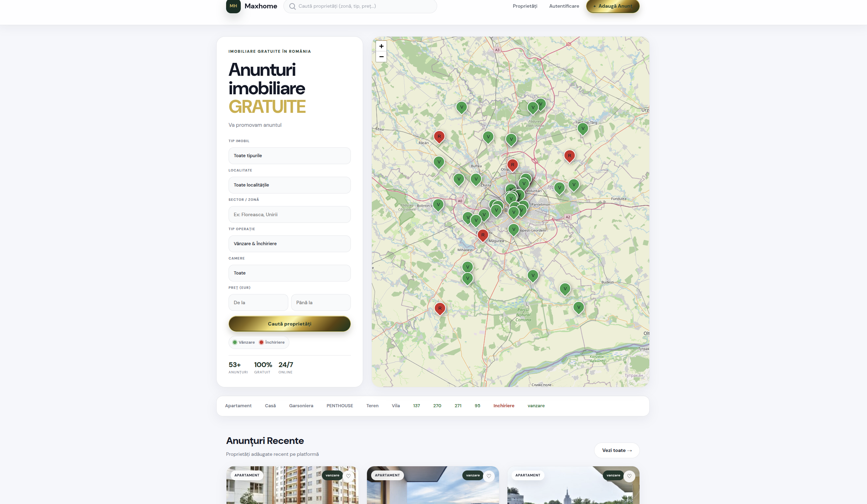Open the Localitate dropdown 'Toate localitățile'
Viewport: 867px width, 504px height.
click(289, 185)
